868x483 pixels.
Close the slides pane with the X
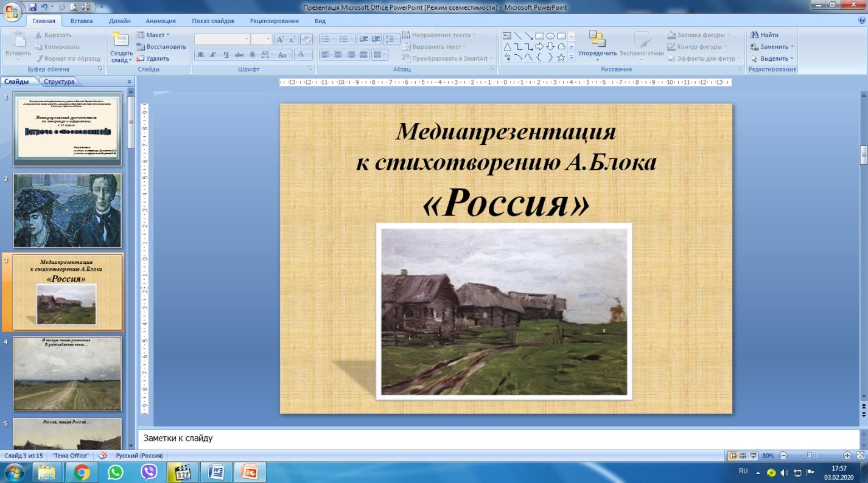(x=129, y=82)
